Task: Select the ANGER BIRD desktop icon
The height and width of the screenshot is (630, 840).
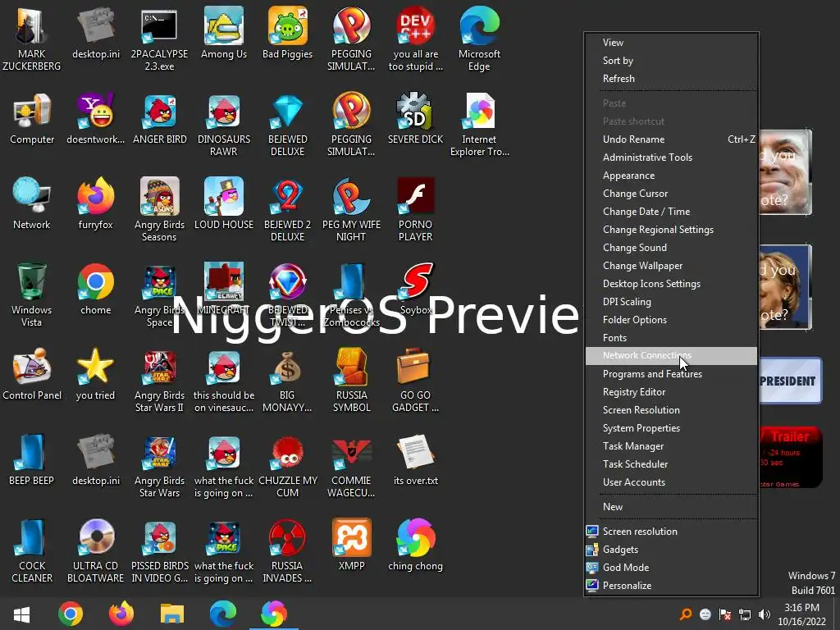Action: tap(159, 119)
